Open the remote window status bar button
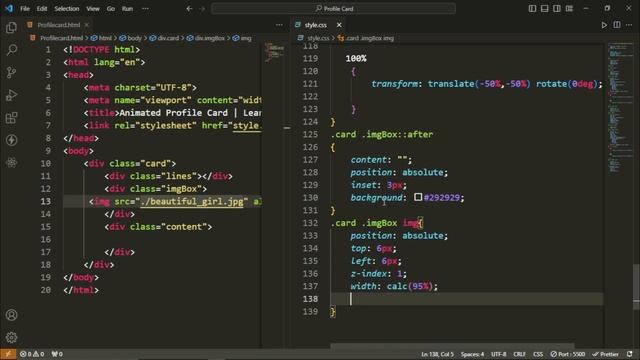The width and height of the screenshot is (640, 360). tap(8, 354)
